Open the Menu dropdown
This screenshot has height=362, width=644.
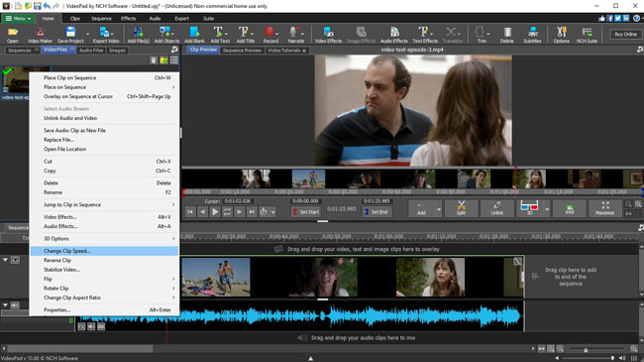pos(18,19)
